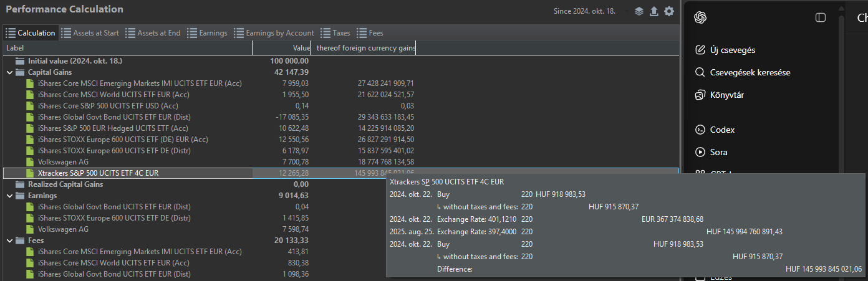Click the currency gain 27 428 241 909,71 cell
The image size is (868, 281).
[x=386, y=83]
